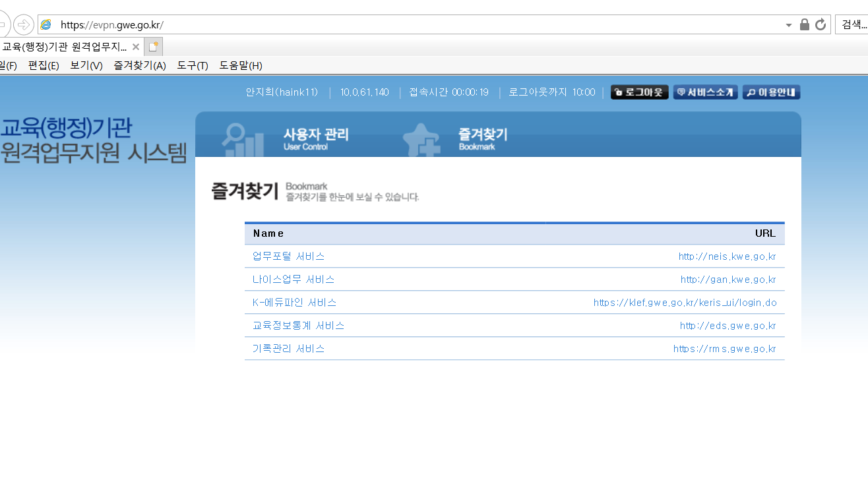Open the 교육정보통계 서비스 link
868x482 pixels.
click(299, 326)
